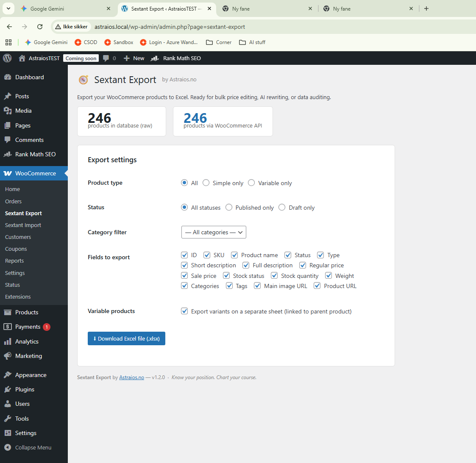Reload the page with browser refresh icon

click(40, 27)
